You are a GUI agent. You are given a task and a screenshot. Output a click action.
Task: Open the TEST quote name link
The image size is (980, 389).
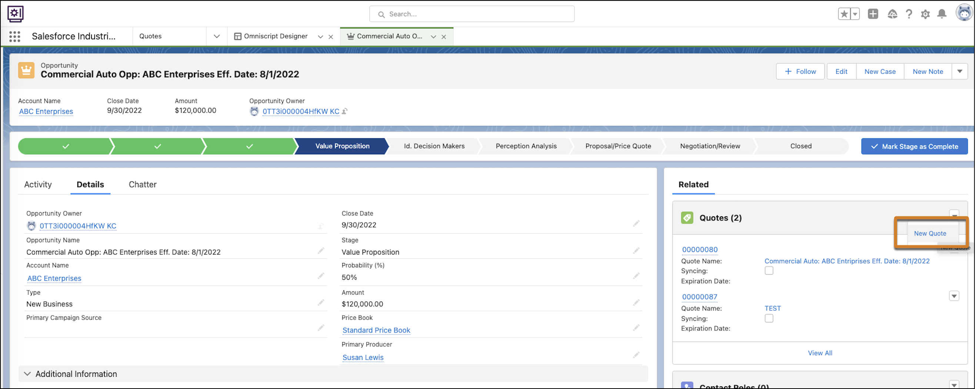pos(772,308)
